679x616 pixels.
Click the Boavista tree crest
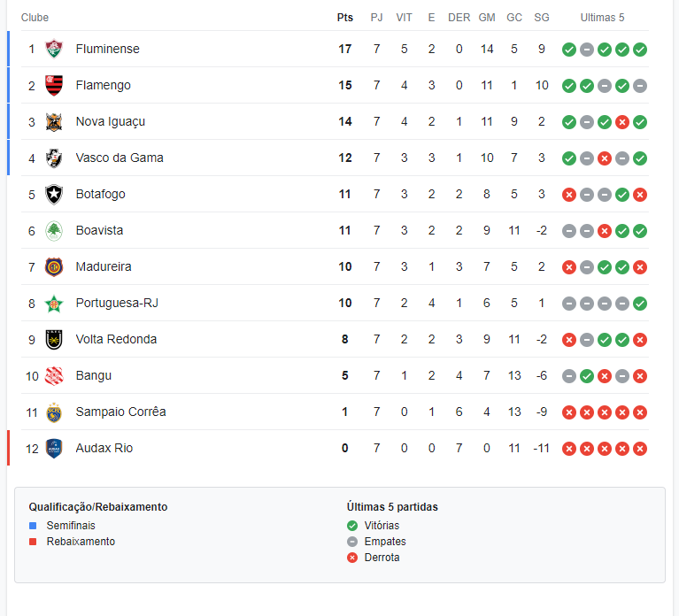click(54, 231)
